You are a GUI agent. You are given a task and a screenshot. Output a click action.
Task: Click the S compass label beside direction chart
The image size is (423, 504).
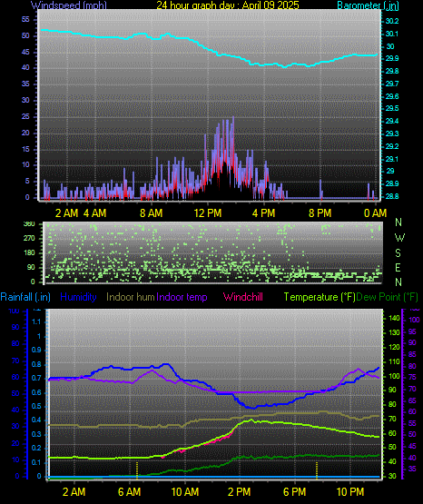[398, 253]
